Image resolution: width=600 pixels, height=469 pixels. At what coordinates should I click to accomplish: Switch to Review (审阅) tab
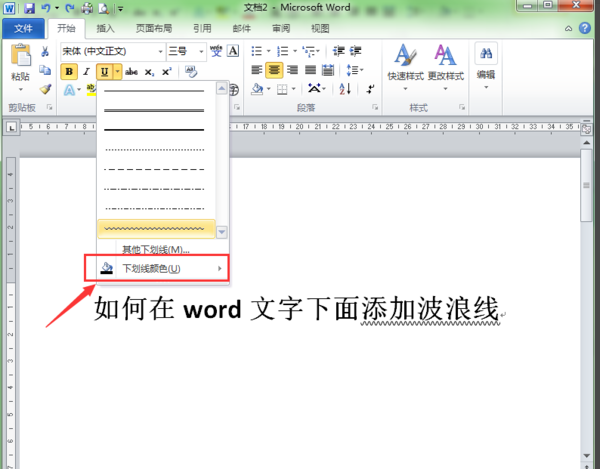coord(281,28)
